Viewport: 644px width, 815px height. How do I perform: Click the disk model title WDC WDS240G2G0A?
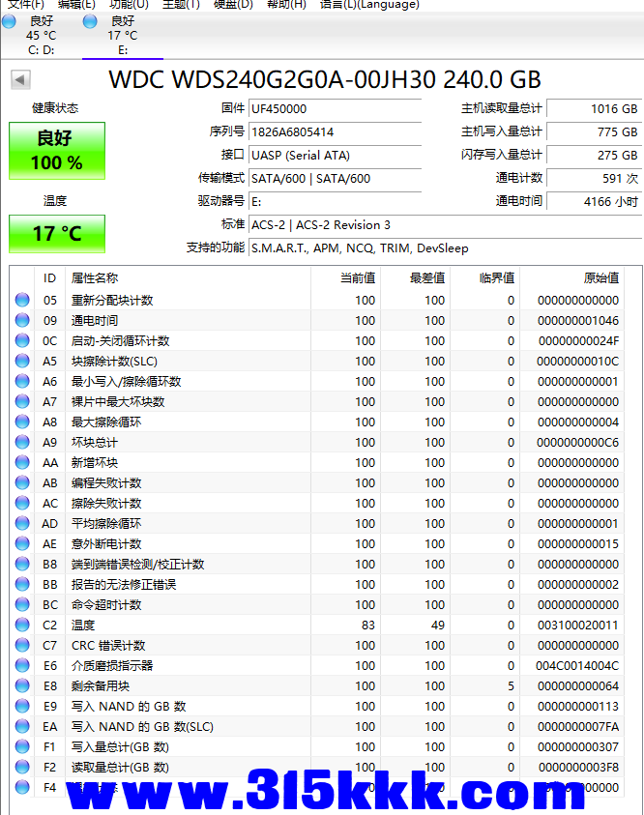tap(325, 80)
